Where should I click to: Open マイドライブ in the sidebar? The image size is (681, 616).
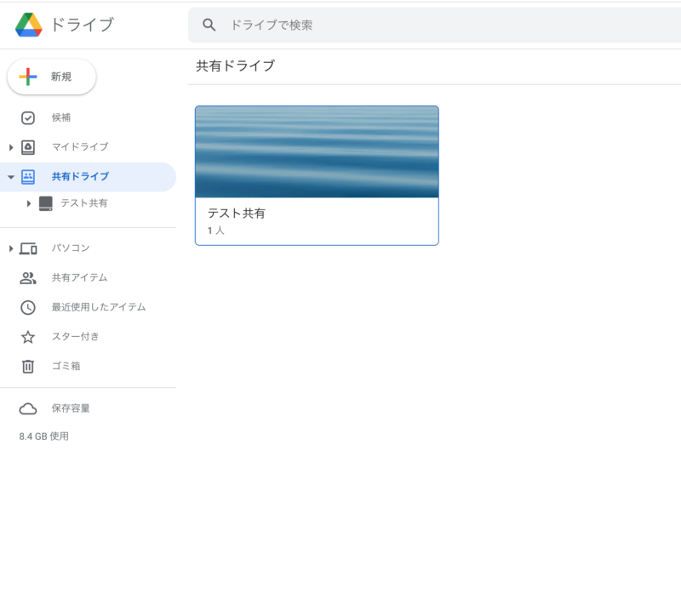[x=89, y=147]
